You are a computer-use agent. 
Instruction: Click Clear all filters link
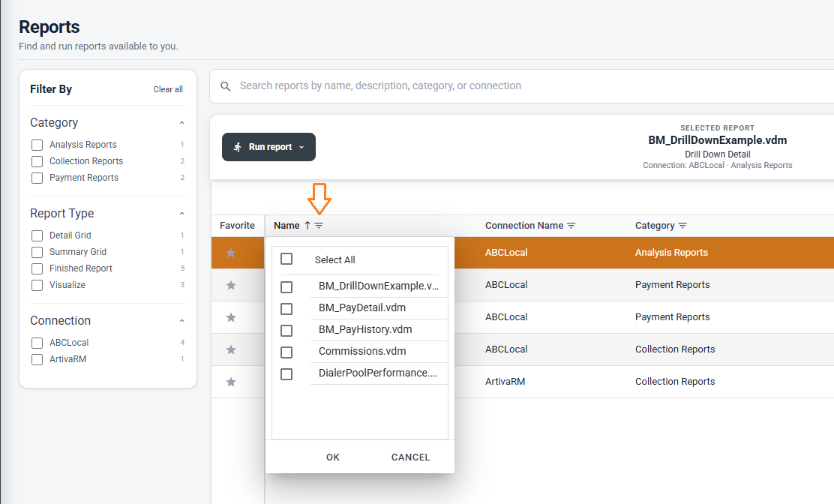click(168, 89)
